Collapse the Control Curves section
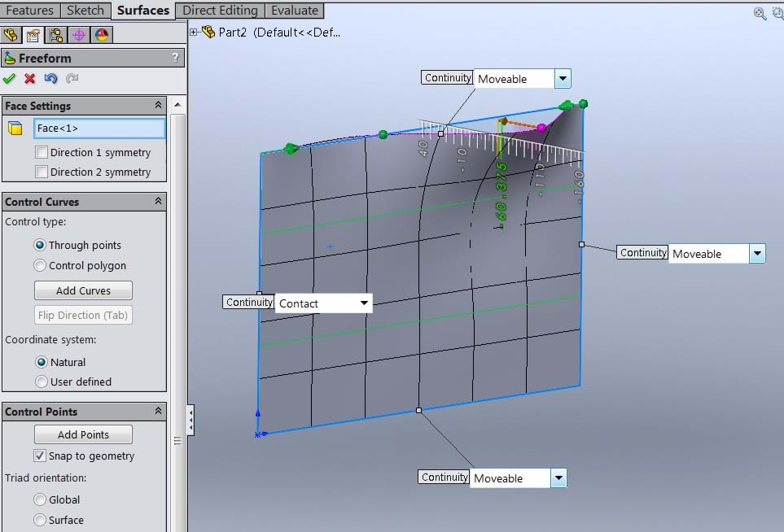The height and width of the screenshot is (532, 784). (158, 202)
